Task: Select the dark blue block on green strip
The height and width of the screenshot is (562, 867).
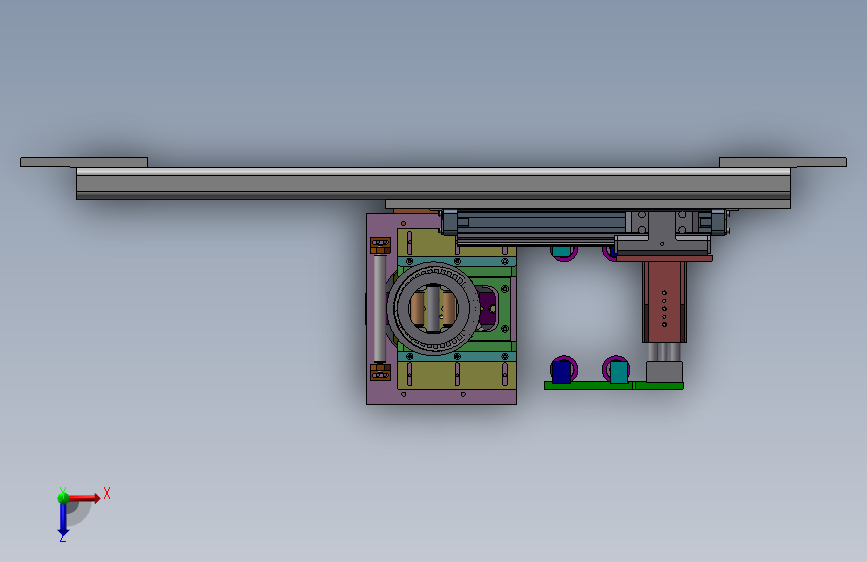Action: 561,372
